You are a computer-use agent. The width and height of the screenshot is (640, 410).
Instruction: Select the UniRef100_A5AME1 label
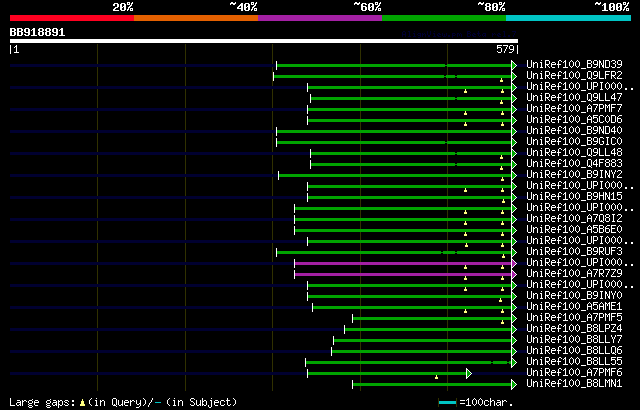click(x=574, y=307)
